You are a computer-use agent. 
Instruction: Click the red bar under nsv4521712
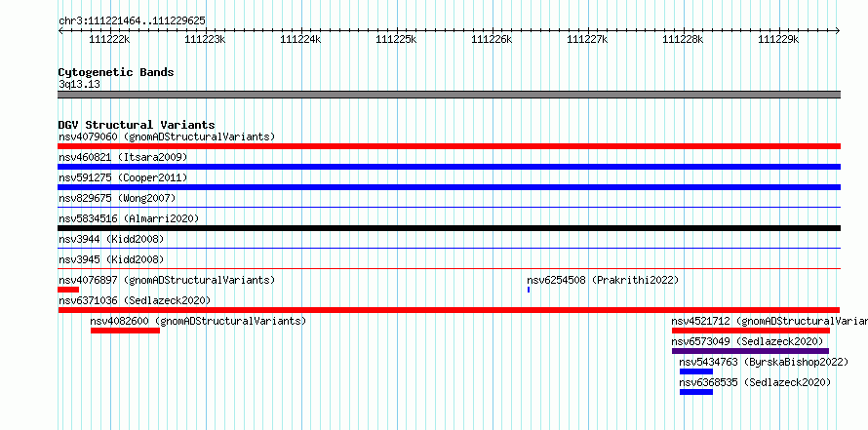pos(751,331)
